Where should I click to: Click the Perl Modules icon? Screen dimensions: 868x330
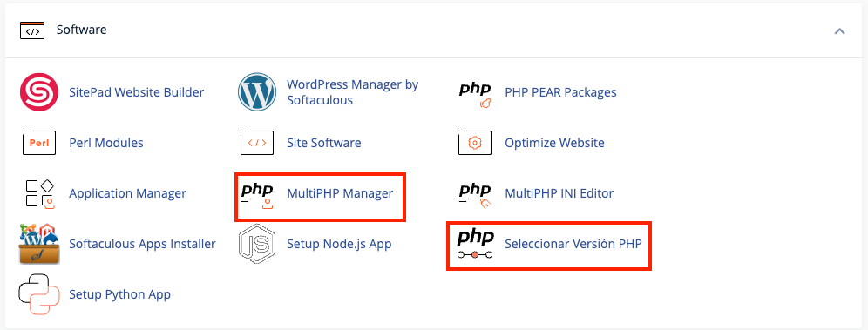pyautogui.click(x=38, y=143)
